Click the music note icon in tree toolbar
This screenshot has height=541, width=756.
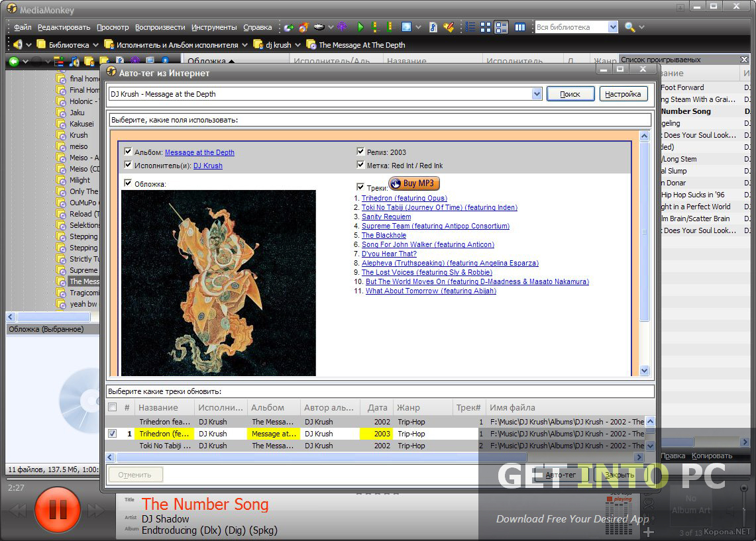74,61
